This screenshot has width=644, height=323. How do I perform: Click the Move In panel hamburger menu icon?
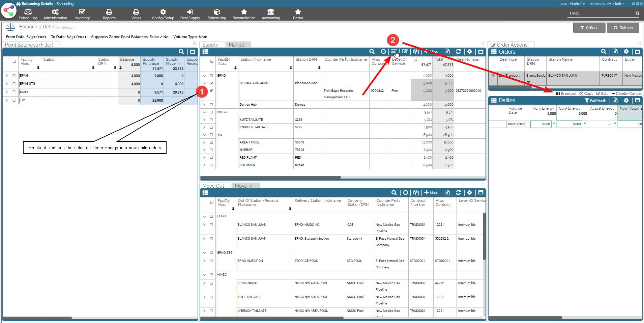coord(205,193)
